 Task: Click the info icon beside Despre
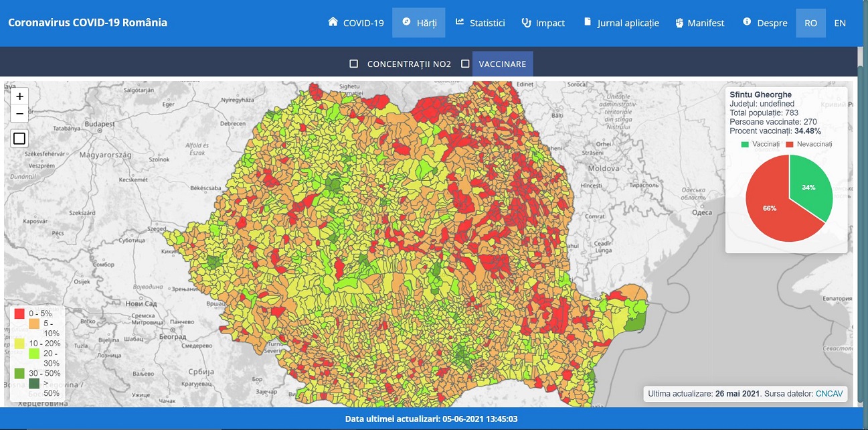(747, 22)
